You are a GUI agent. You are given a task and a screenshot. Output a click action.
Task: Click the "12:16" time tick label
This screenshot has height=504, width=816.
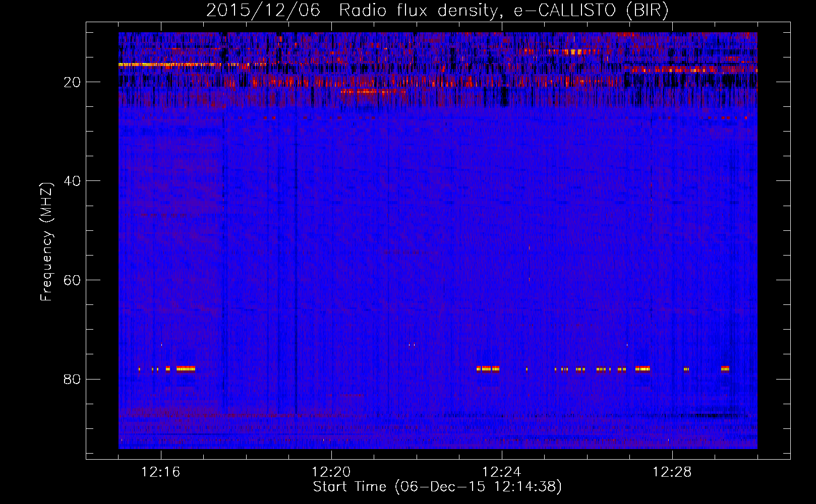point(161,472)
